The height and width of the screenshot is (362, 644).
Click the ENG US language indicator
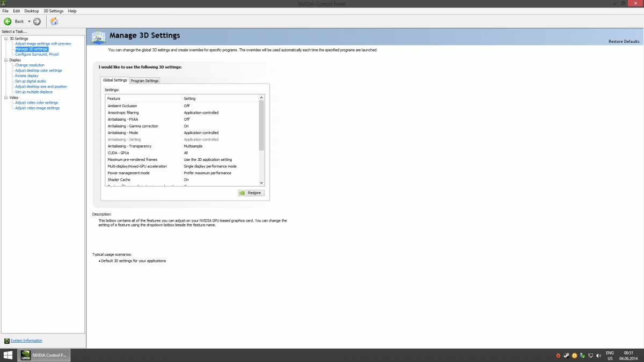(610, 356)
